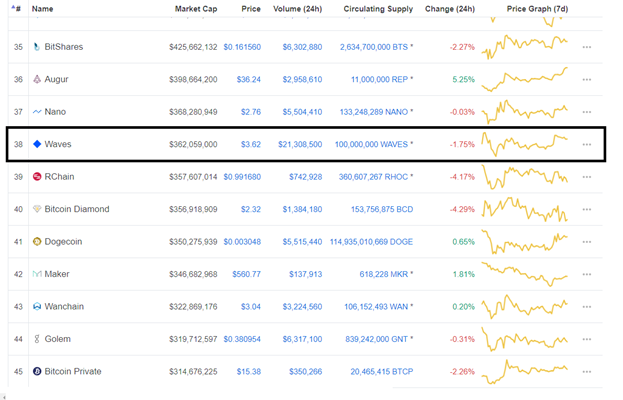Click the BitShares coin logo icon
623x400 pixels.
pos(37,47)
